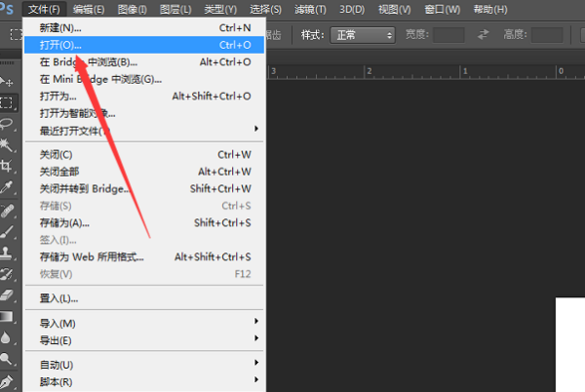Open the 选择(S) menu
Screen dimensions: 585x392
265,9
